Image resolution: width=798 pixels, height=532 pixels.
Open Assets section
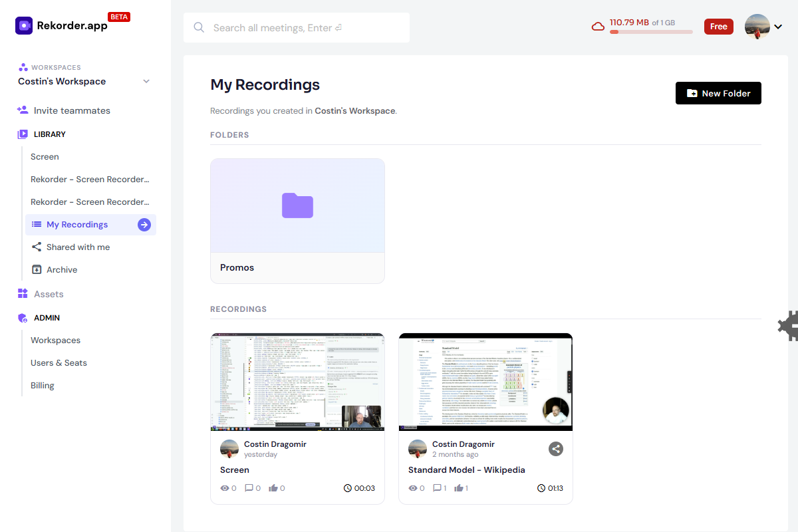[49, 294]
